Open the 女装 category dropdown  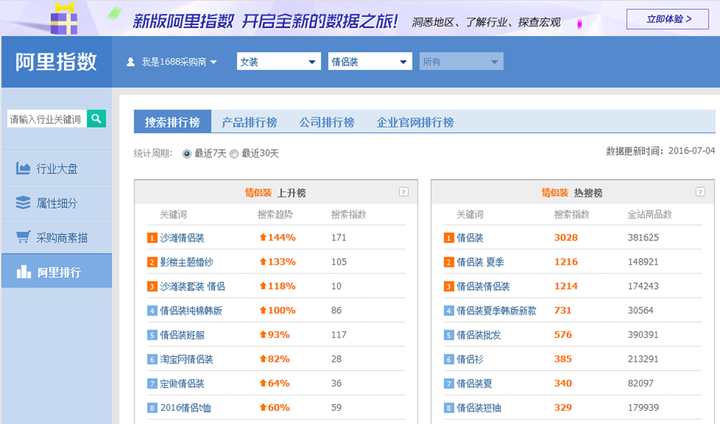278,62
